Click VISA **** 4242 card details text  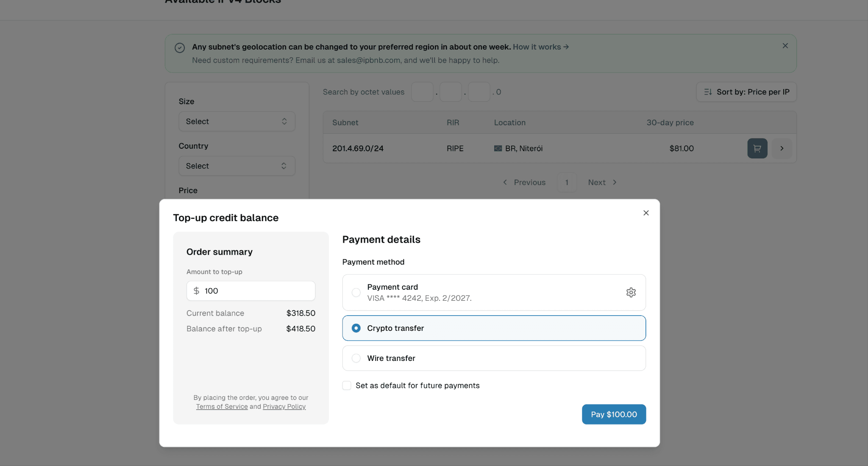pyautogui.click(x=419, y=298)
